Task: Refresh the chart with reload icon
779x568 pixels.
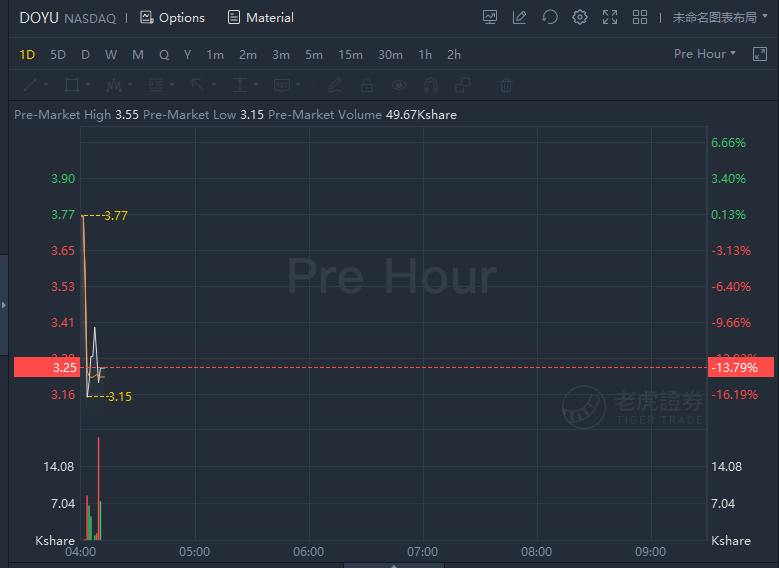Action: click(549, 17)
